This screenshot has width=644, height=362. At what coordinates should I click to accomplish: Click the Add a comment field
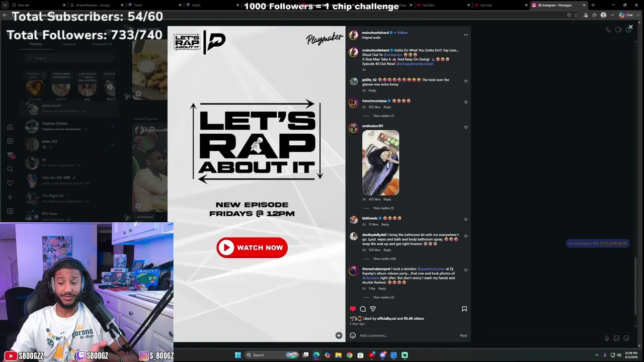tap(408, 335)
